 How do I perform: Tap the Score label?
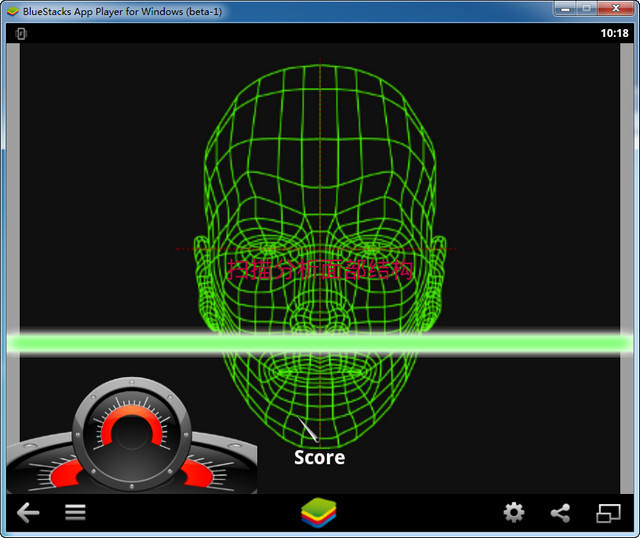point(319,457)
